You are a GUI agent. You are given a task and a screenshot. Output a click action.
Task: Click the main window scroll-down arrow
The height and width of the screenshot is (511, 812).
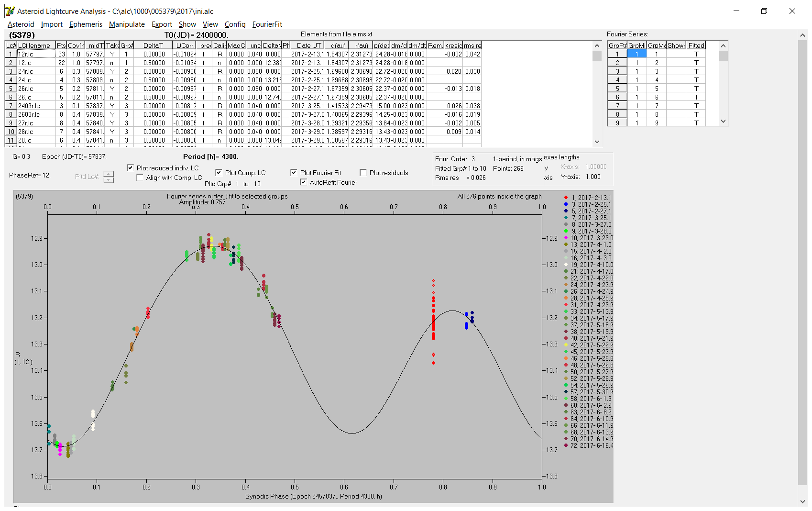(x=802, y=501)
